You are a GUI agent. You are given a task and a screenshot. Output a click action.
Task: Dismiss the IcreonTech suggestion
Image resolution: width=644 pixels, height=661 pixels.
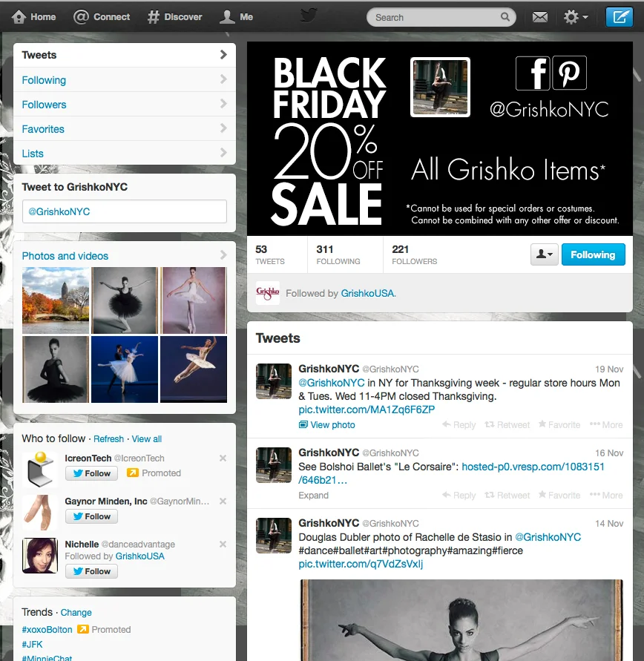[x=223, y=458]
